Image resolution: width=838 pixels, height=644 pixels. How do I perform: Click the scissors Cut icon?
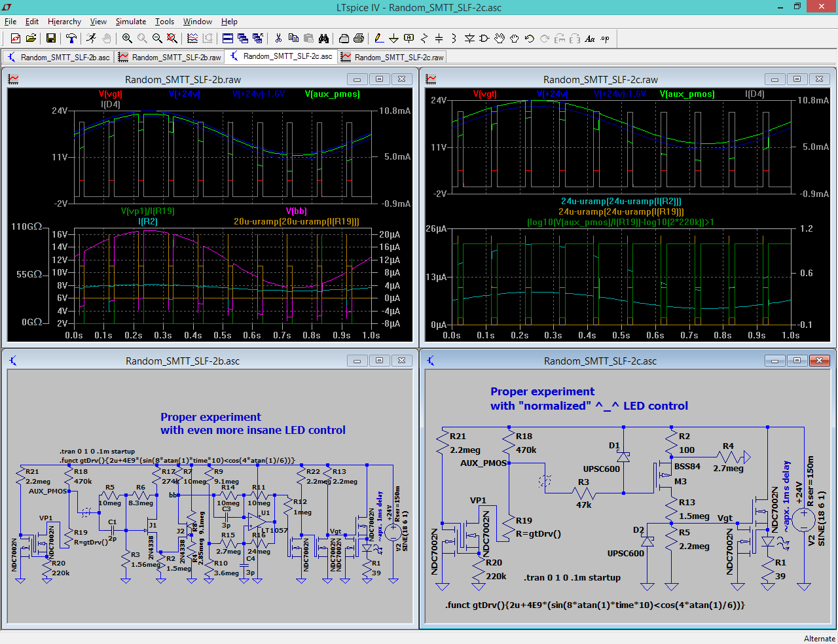point(278,39)
